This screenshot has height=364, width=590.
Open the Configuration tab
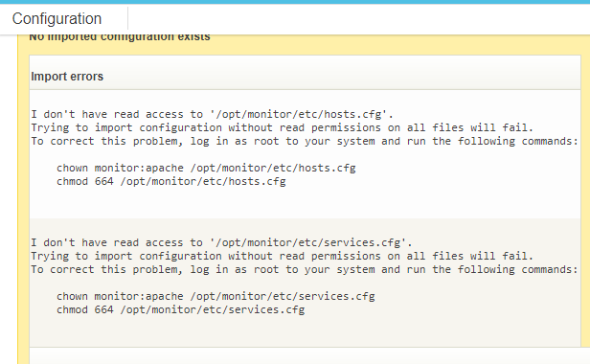pyautogui.click(x=57, y=18)
